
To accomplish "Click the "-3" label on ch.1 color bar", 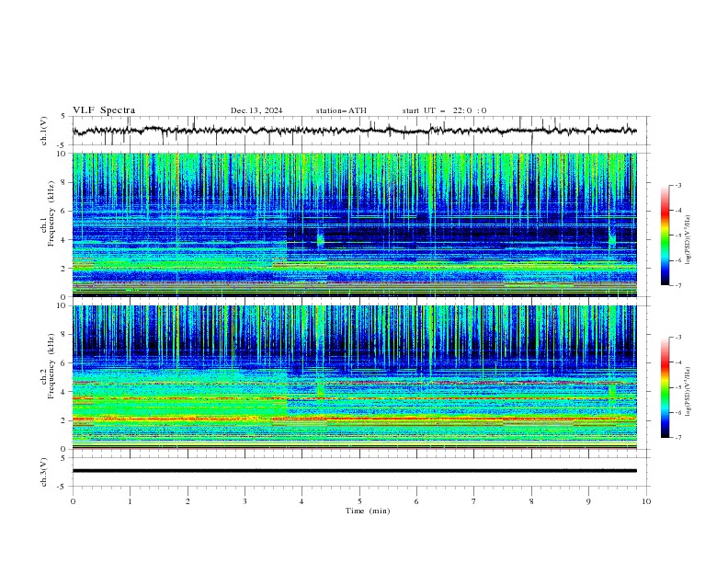I will [x=677, y=185].
